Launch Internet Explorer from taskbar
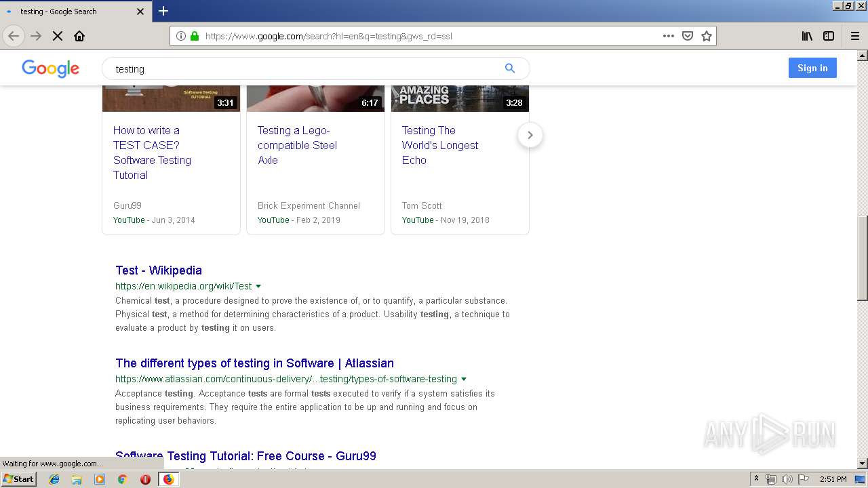This screenshot has height=488, width=868. (x=54, y=479)
